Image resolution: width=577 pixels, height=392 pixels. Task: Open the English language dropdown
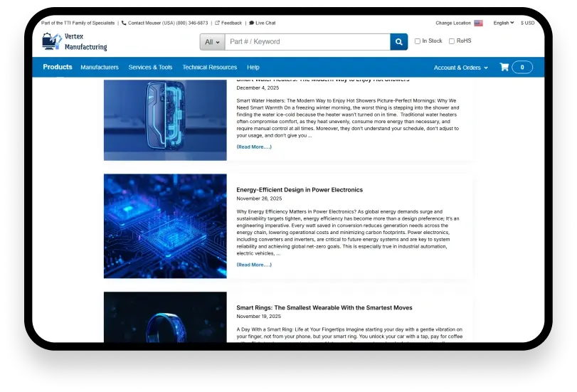(504, 23)
